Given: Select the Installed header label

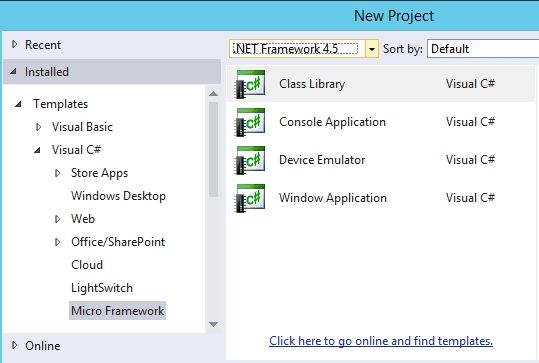Looking at the screenshot, I should click(47, 72).
